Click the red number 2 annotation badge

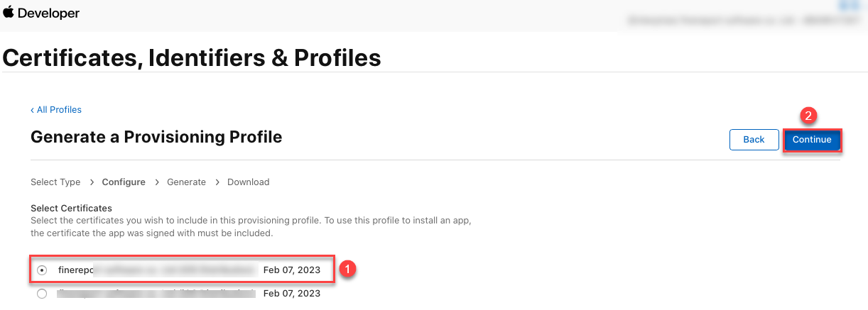(808, 116)
